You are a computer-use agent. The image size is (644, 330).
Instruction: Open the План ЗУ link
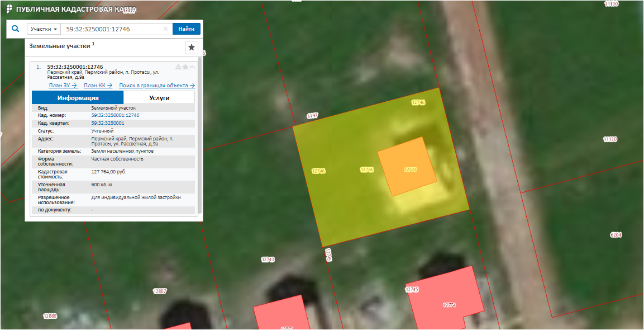tap(63, 86)
